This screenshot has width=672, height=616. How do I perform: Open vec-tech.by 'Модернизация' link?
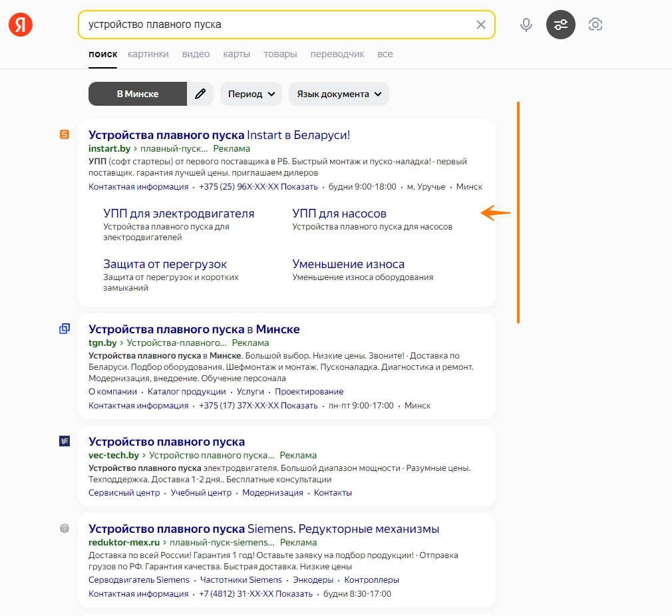(273, 493)
